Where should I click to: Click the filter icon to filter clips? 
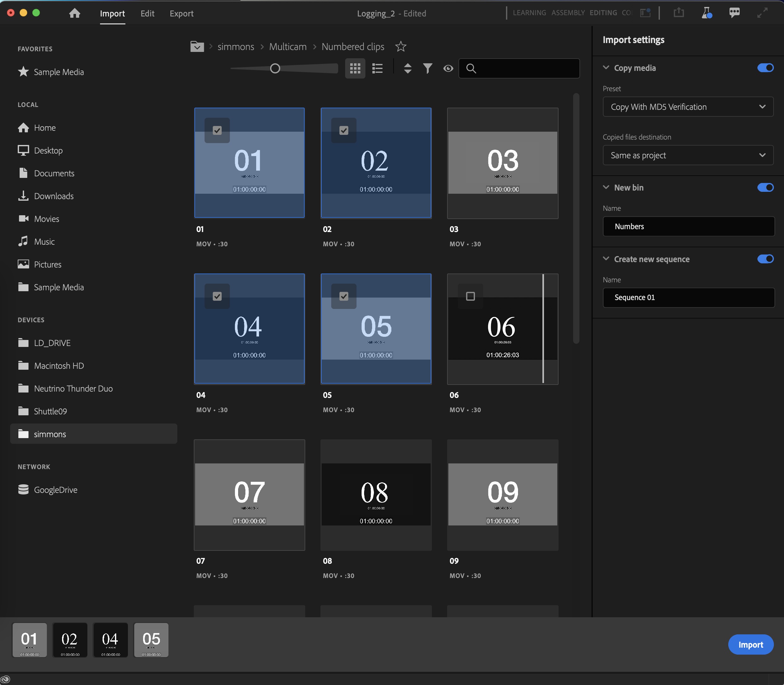pyautogui.click(x=427, y=68)
